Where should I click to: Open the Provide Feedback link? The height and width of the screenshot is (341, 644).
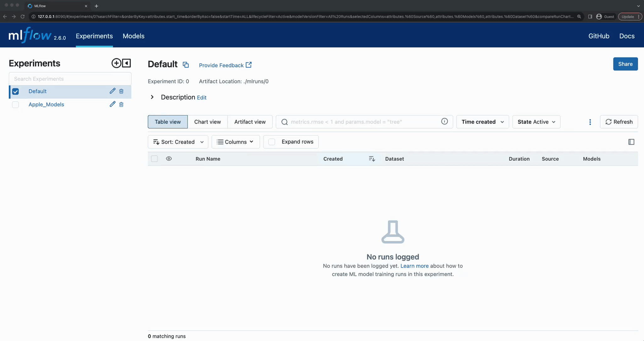click(x=221, y=65)
